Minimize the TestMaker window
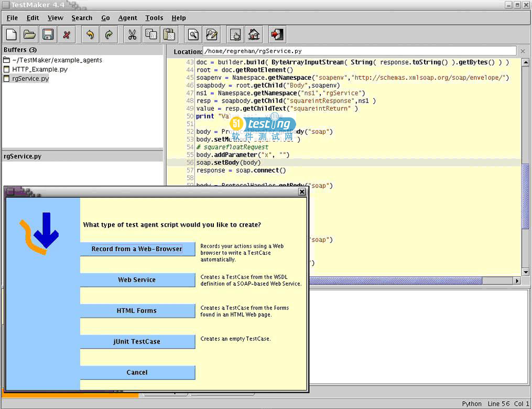 click(508, 5)
